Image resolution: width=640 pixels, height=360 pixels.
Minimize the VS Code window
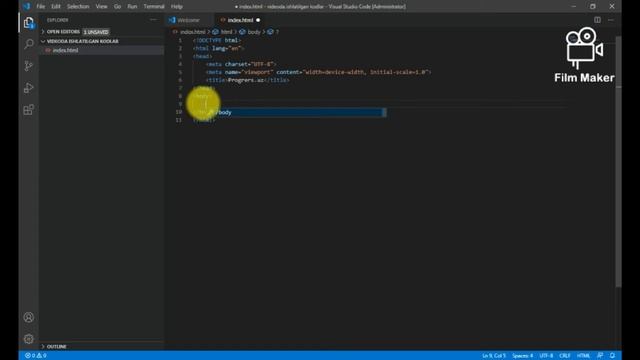tap(573, 7)
